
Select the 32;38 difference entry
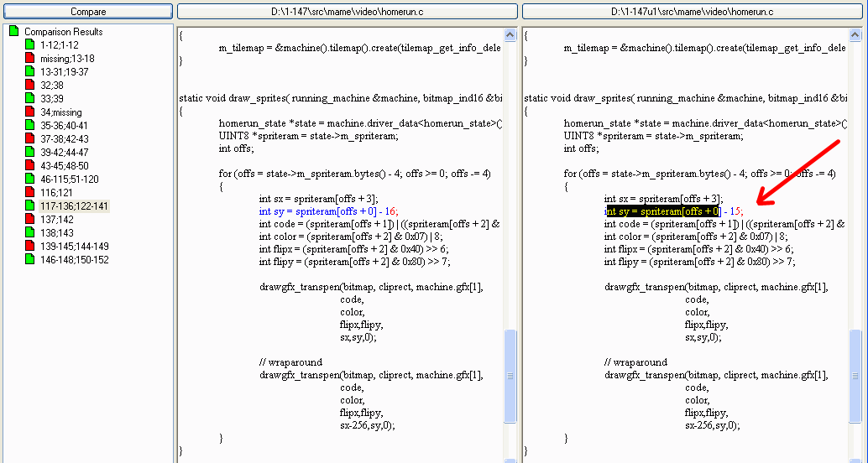pyautogui.click(x=51, y=86)
